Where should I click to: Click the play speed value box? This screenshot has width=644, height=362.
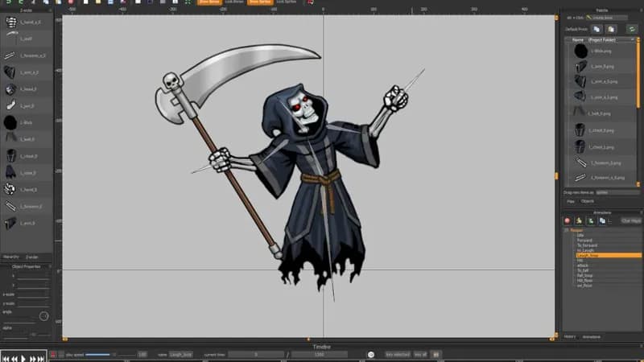tap(142, 355)
